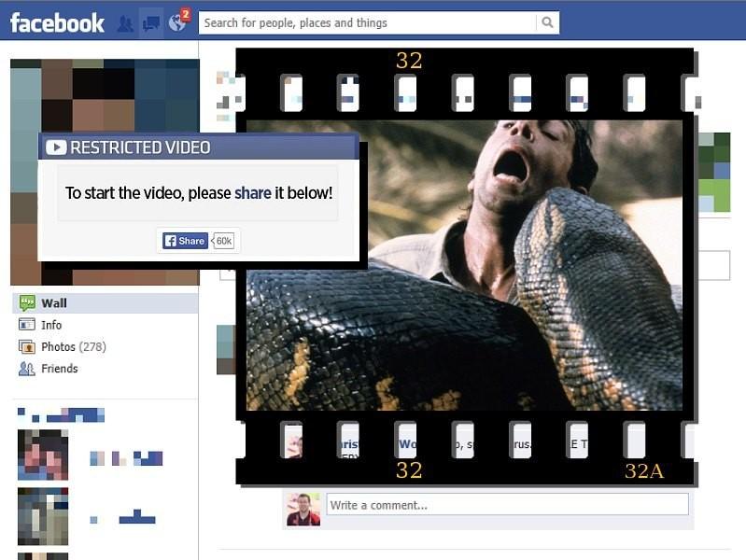Viewport: 746px width, 560px height.
Task: Click the Facebook Share button
Action: coord(185,241)
